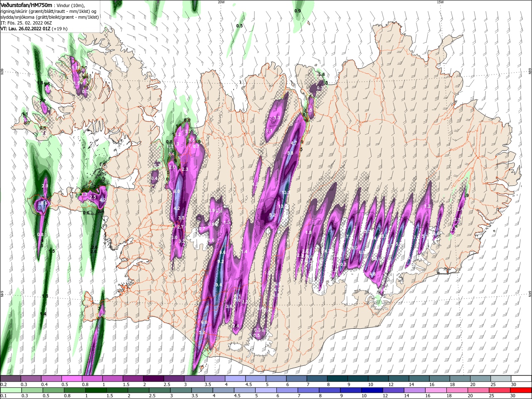The height and width of the screenshot is (399, 532).
Task: Select the white 30 swatch in upper legend
Action: tap(521, 379)
